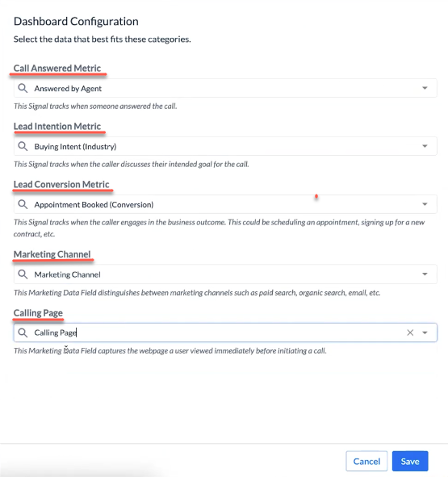Click search icon in Call Answered Metric field
The height and width of the screenshot is (477, 448).
23,88
